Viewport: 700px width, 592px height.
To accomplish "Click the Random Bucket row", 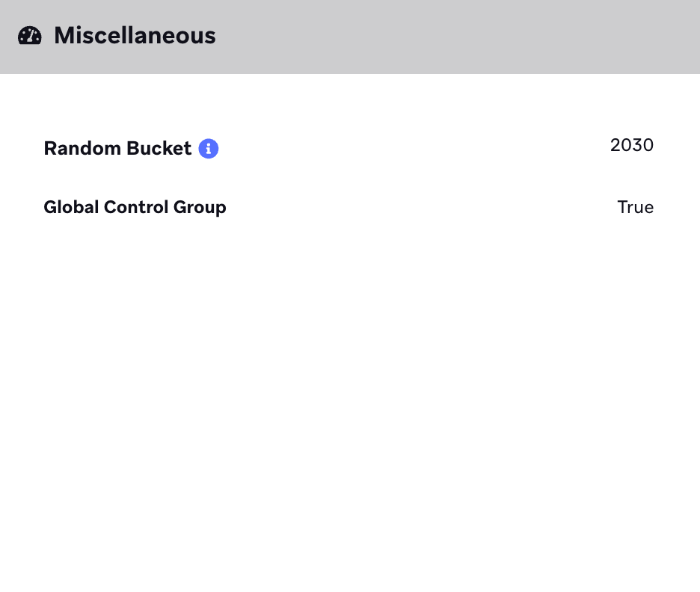I will click(349, 148).
